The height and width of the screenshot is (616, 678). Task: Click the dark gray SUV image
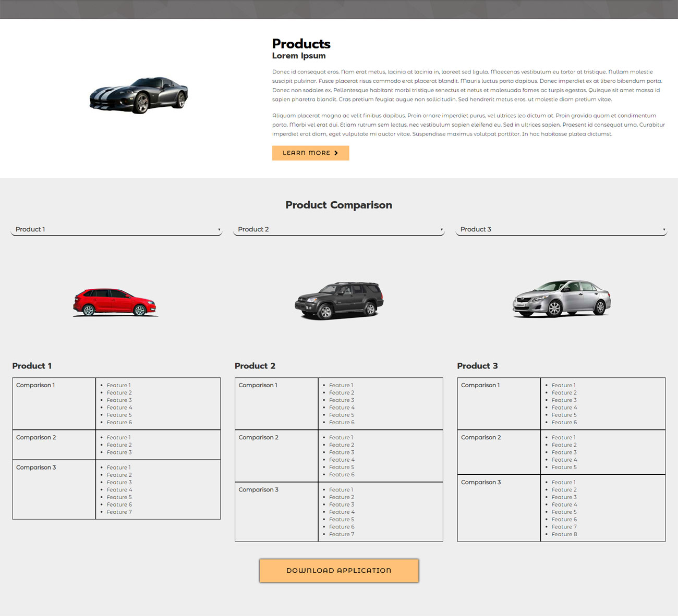(339, 300)
